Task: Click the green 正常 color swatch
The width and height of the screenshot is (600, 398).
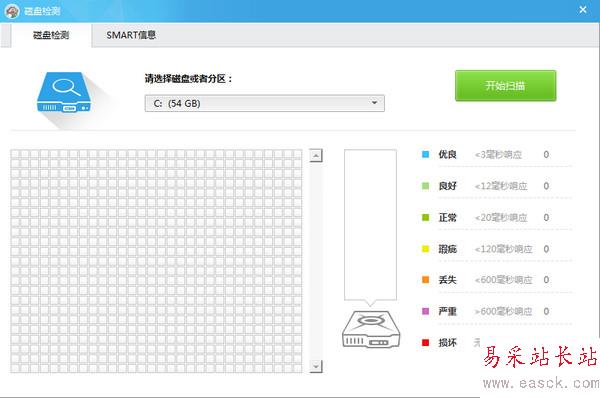Action: (425, 217)
